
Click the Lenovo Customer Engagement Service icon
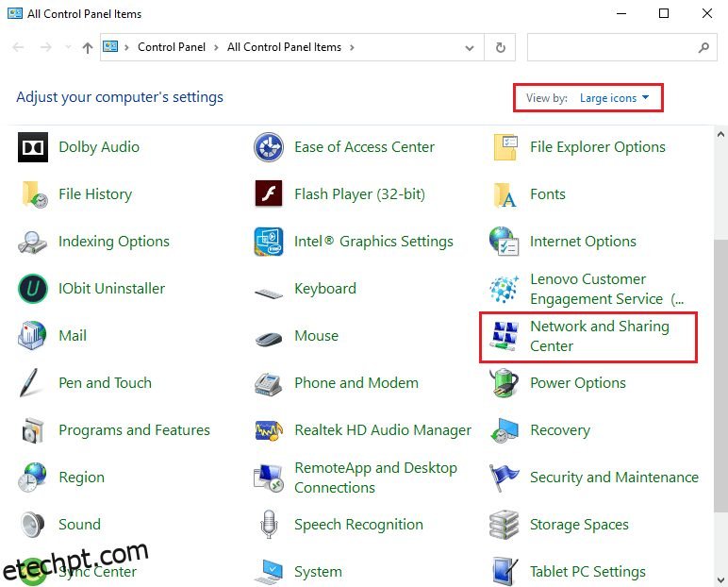[x=505, y=289]
